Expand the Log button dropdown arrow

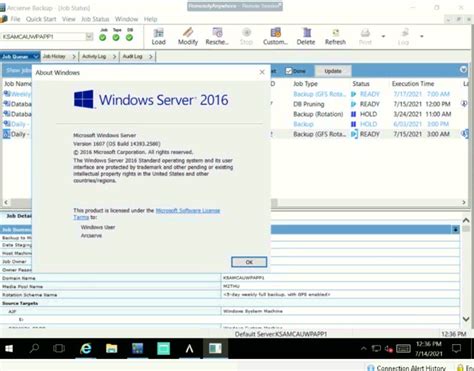422,36
